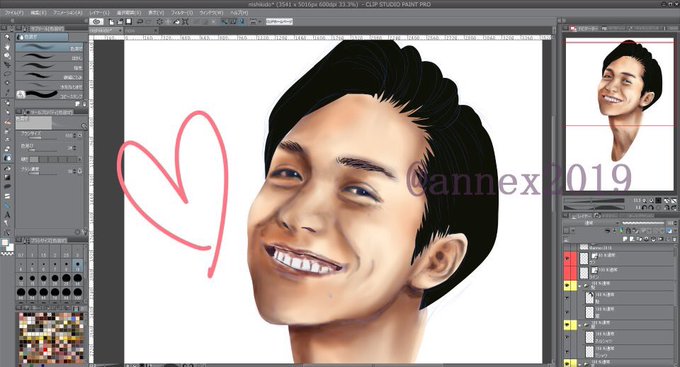Select the Eyedropper tool
The image size is (680, 367).
click(x=7, y=92)
